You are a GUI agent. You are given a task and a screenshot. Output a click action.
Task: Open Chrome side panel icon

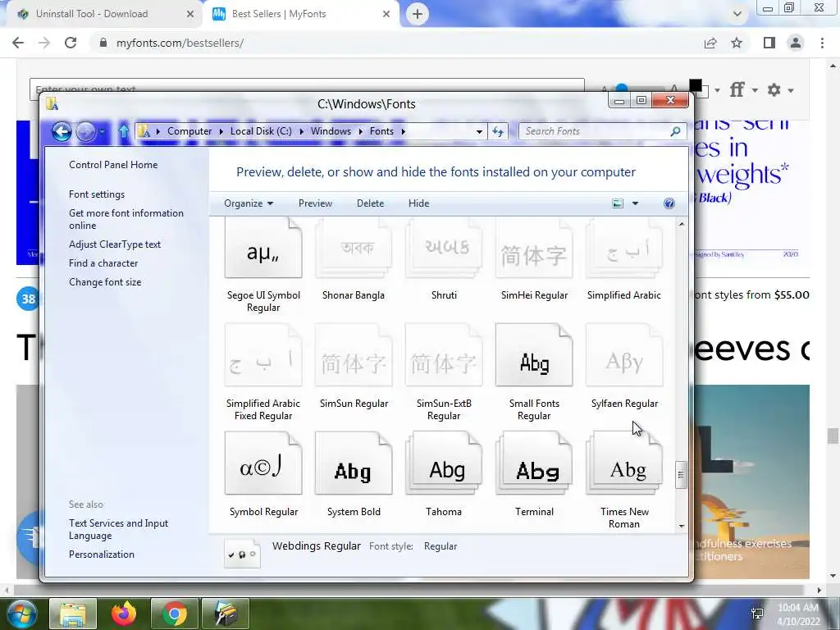(769, 43)
